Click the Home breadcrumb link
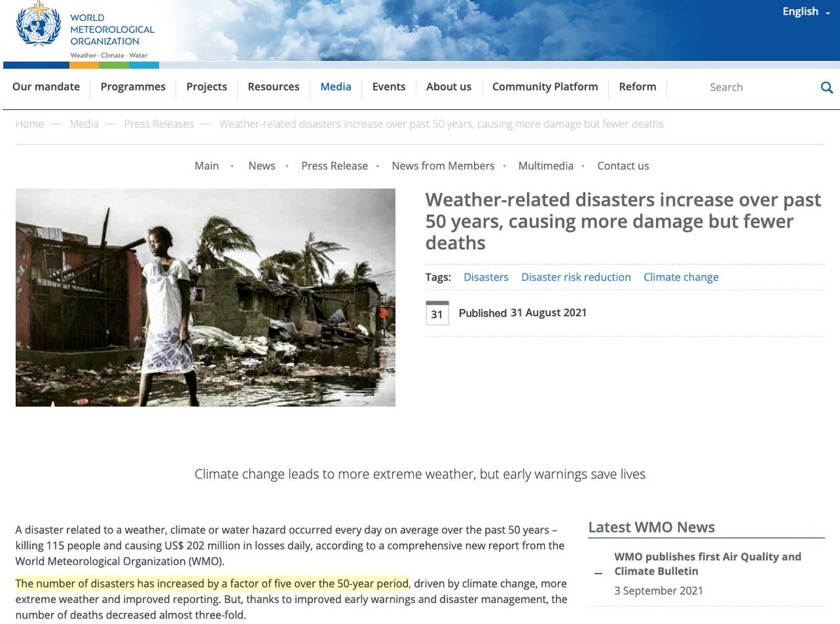The width and height of the screenshot is (840, 624). (x=29, y=124)
